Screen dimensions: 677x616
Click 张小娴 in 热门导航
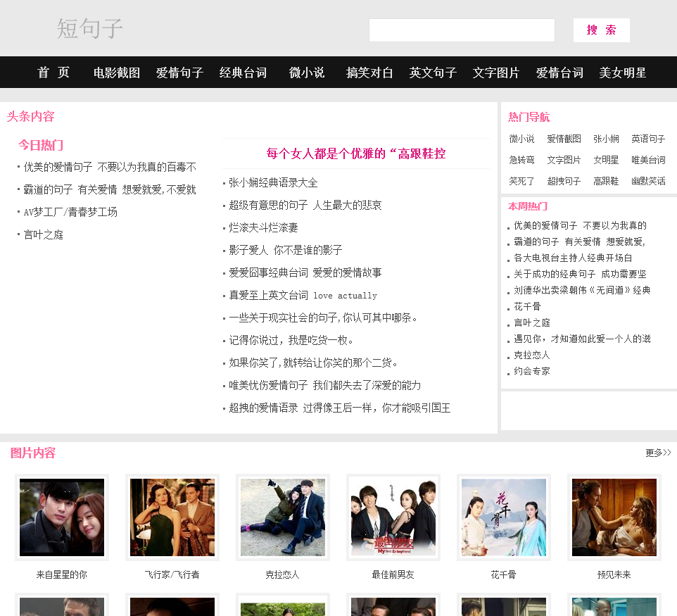[606, 139]
